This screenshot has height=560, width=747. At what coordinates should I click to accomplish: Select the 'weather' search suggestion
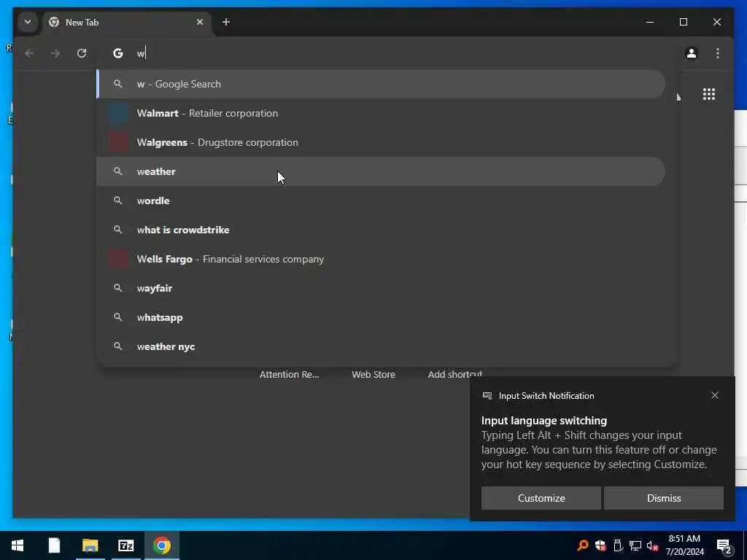(381, 171)
